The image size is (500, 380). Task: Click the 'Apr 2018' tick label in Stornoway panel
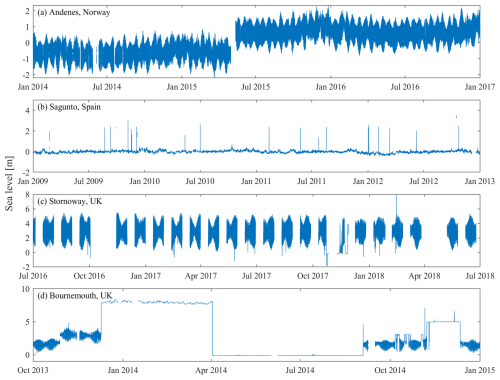pos(424,276)
